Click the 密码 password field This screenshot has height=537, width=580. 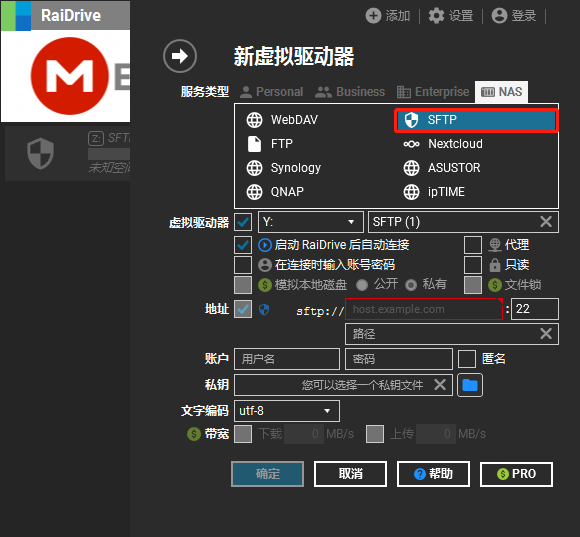point(399,359)
